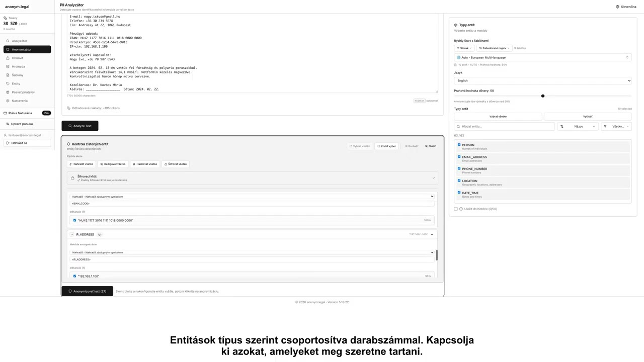Open Auto - European Multi-language template selector
The height and width of the screenshot is (362, 644).
pos(543,57)
